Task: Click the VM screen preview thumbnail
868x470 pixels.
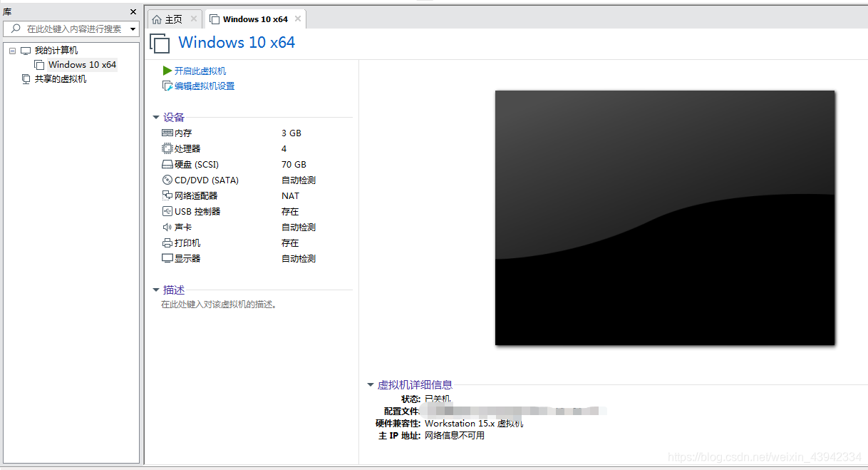Action: (665, 218)
